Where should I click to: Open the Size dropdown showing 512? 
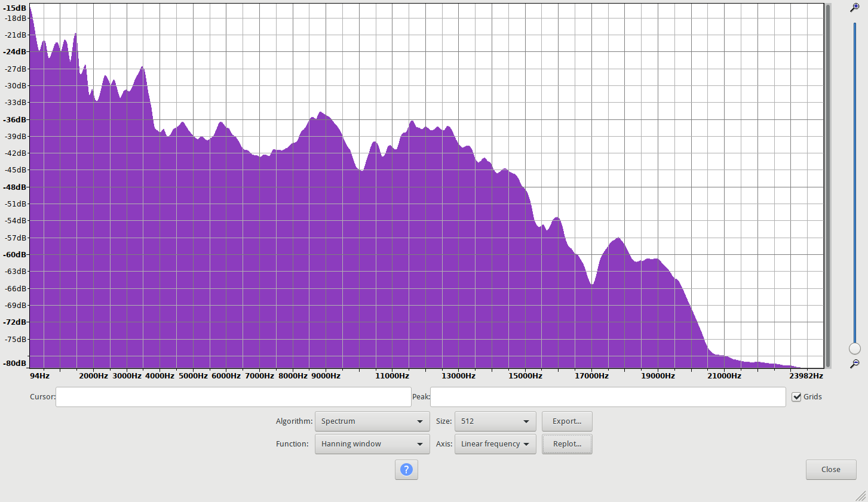pyautogui.click(x=495, y=421)
